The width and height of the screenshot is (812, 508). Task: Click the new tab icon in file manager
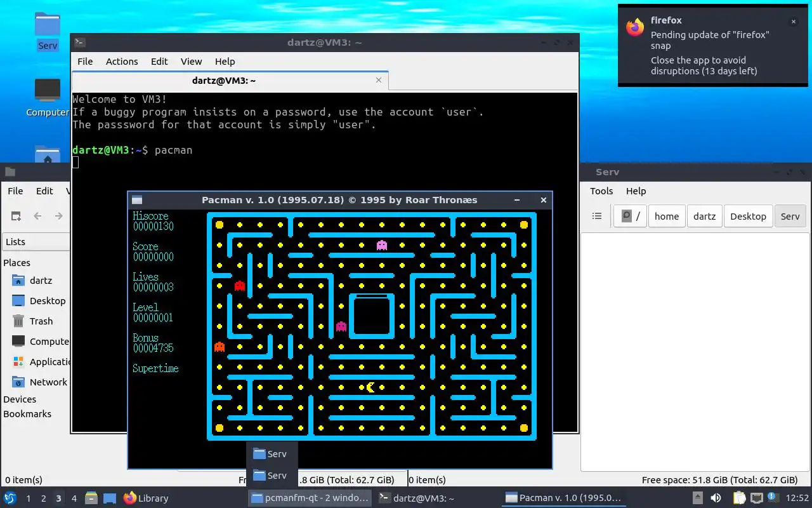click(x=16, y=216)
